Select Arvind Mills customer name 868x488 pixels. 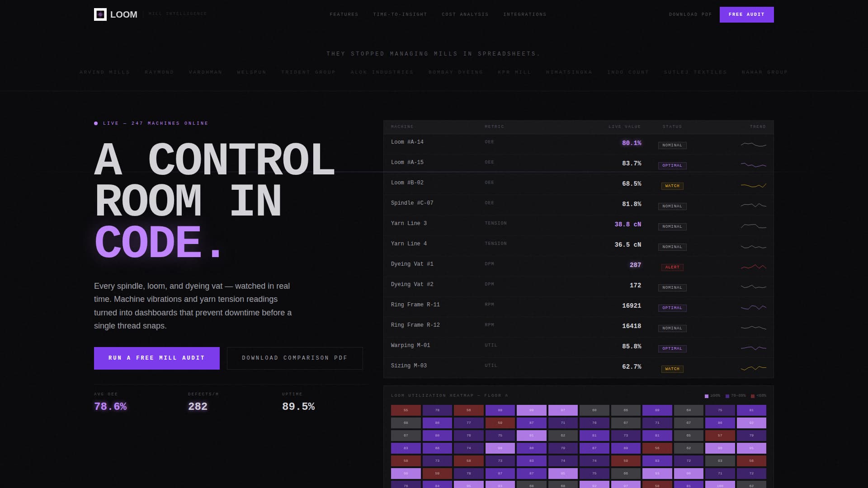105,72
